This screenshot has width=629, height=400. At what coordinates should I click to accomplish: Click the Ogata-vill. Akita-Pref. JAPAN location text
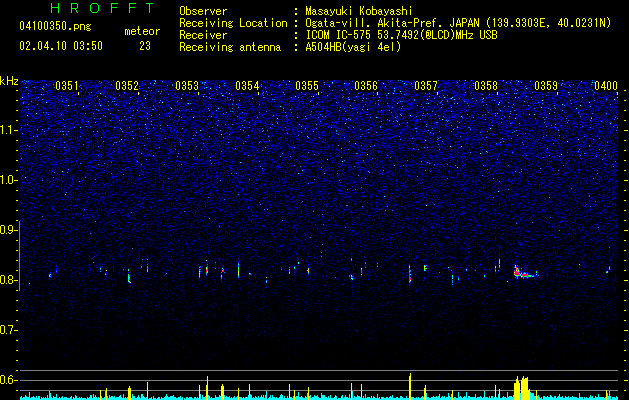[458, 23]
